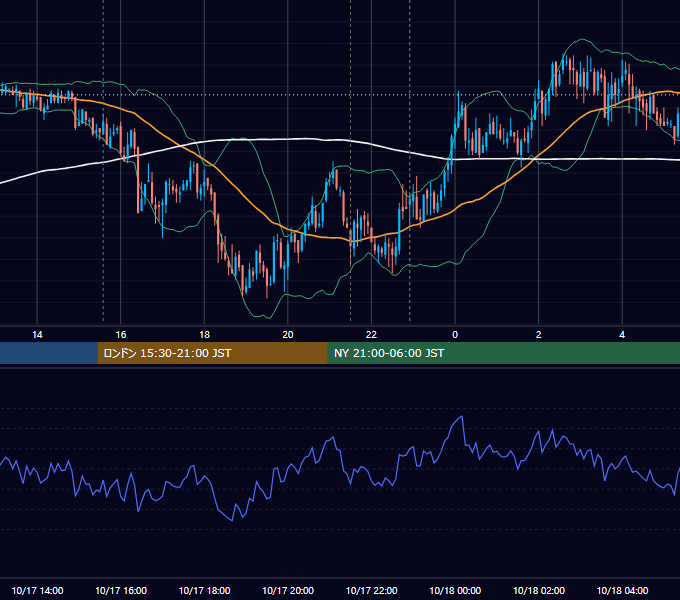The width and height of the screenshot is (680, 600).
Task: Click the 10/17 20:00 date label
Action: click(288, 590)
